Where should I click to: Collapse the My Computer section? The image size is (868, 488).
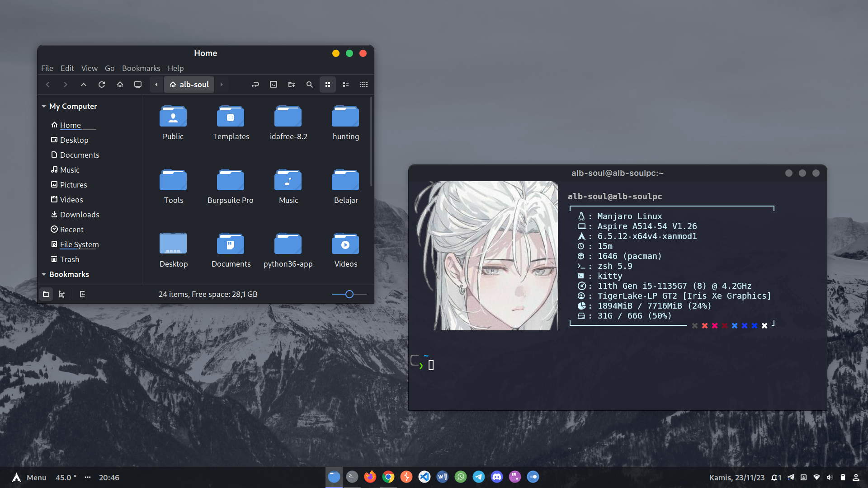click(x=44, y=106)
